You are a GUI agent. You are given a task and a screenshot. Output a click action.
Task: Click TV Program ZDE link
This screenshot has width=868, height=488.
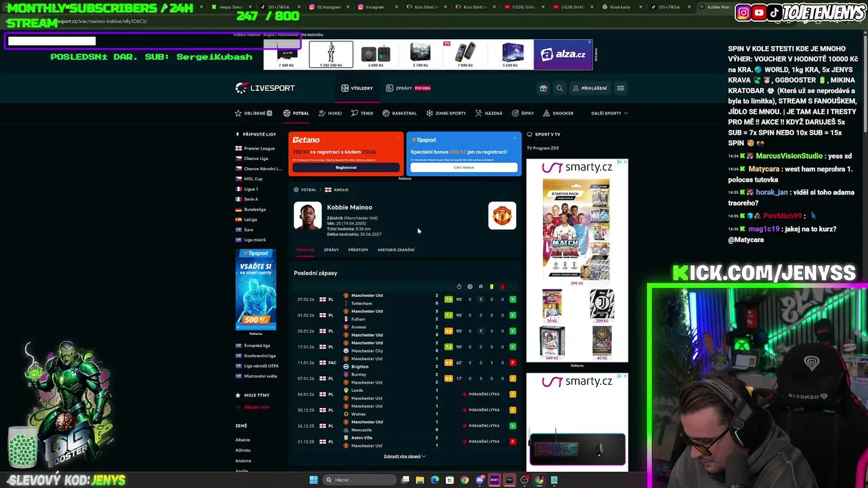542,148
